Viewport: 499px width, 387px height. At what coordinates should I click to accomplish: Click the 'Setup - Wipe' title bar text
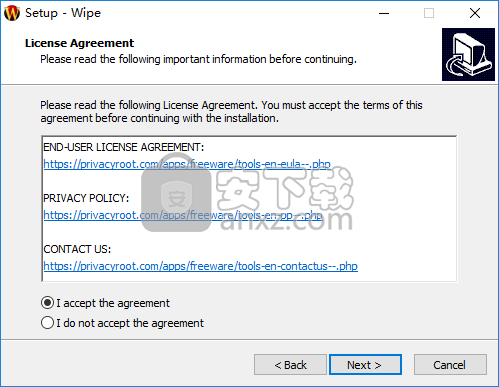pyautogui.click(x=63, y=13)
